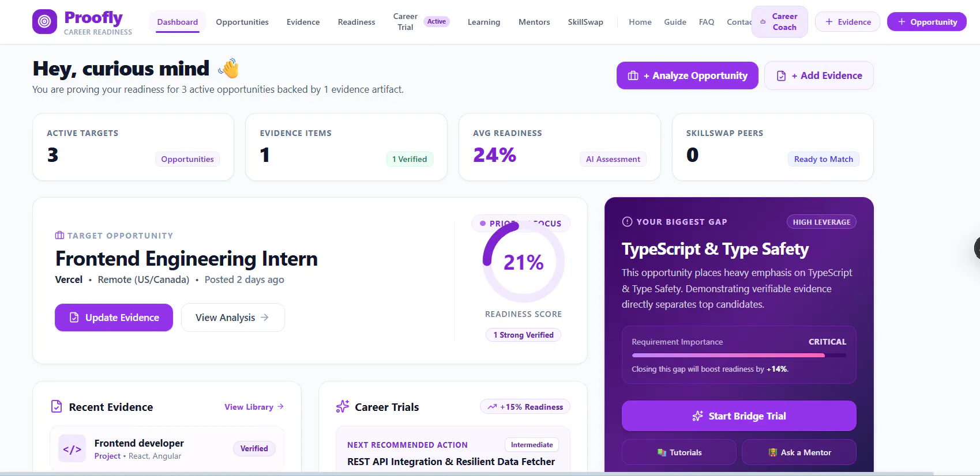Click the Priority Focus badge
This screenshot has height=476, width=980.
[521, 224]
